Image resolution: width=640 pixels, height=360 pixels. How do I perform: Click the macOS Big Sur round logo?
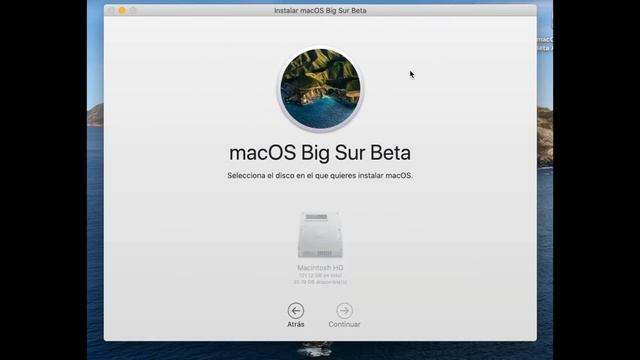coord(320,89)
